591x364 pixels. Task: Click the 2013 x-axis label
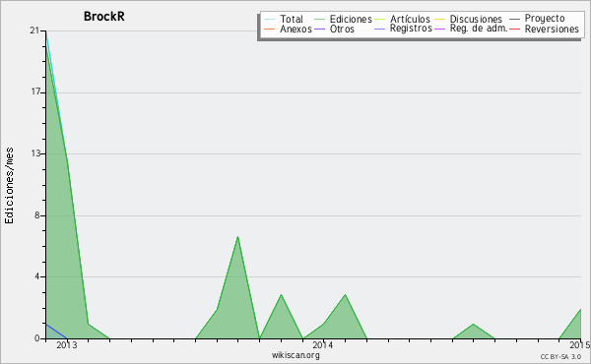tap(67, 345)
